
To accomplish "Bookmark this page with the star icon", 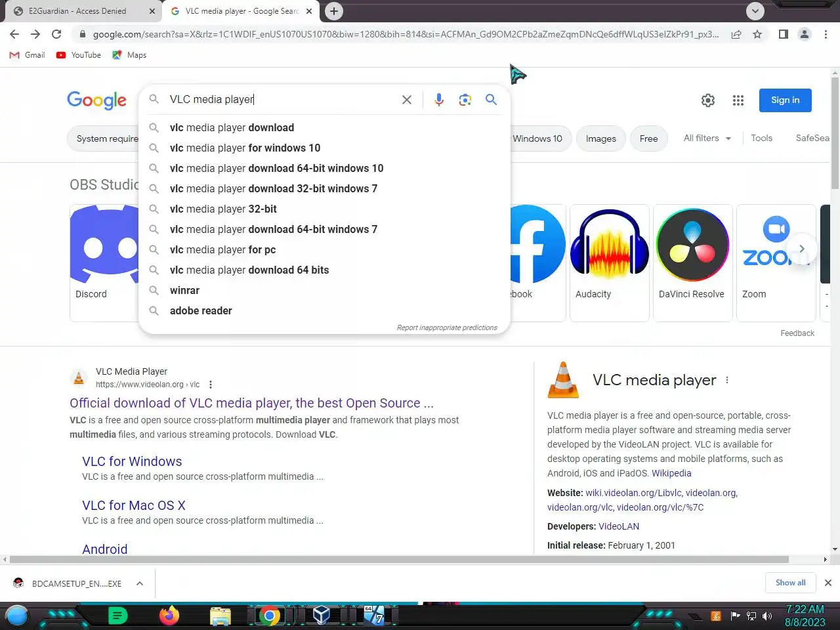I will [x=757, y=34].
